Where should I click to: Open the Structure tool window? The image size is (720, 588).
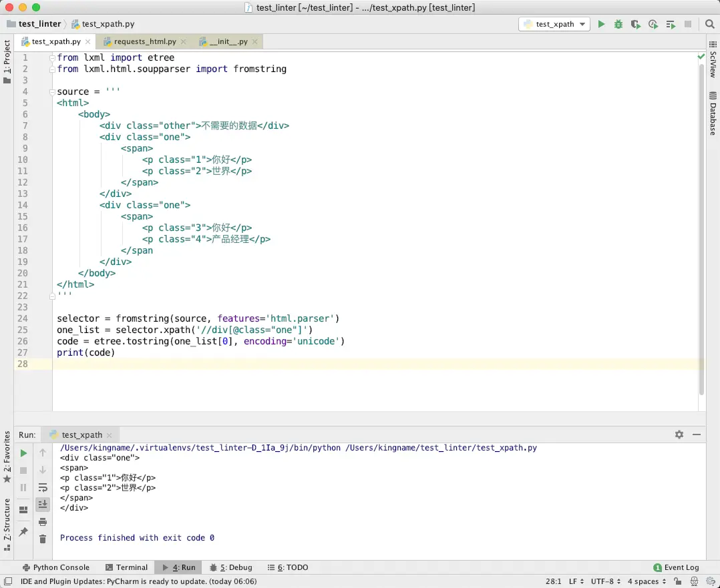(x=7, y=525)
